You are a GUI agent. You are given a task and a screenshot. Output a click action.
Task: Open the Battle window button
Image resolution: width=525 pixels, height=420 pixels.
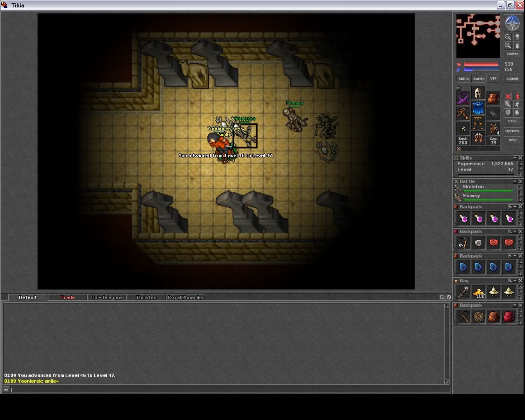point(479,79)
